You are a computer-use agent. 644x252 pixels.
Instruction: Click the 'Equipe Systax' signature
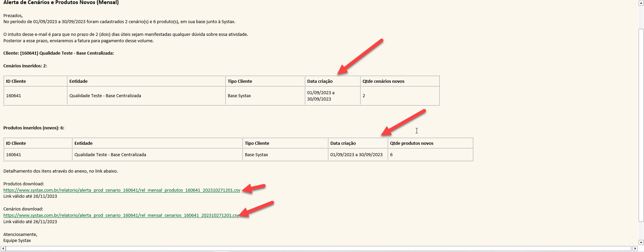click(x=17, y=240)
